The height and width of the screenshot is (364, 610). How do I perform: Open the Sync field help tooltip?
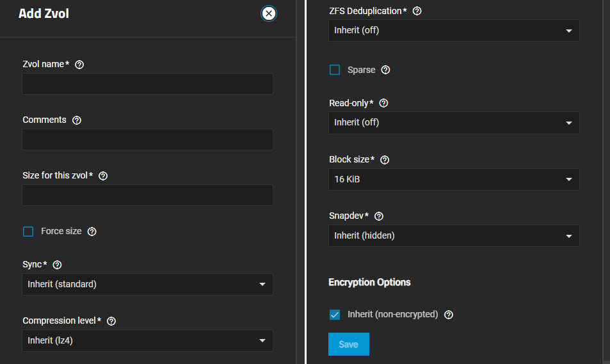(57, 265)
